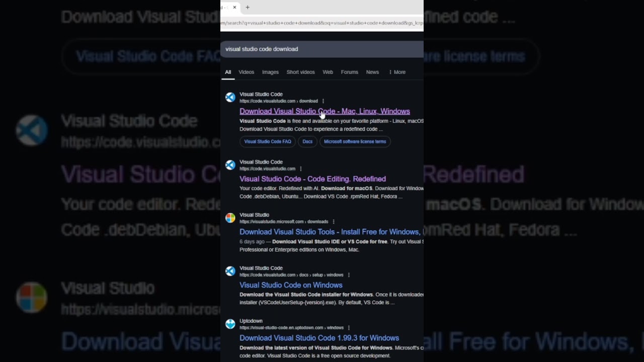Screen dimensions: 644x362
Task: Expand the More search filters menu
Action: (x=397, y=72)
